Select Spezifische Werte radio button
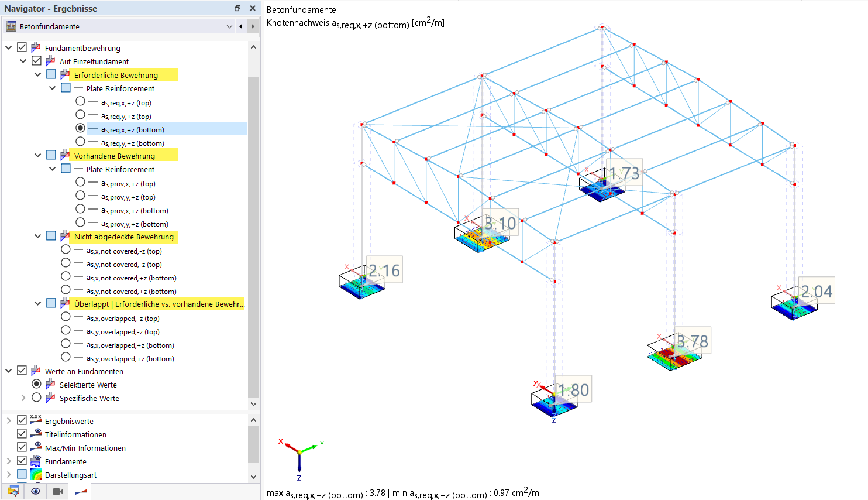Image resolution: width=868 pixels, height=500 pixels. [x=37, y=398]
